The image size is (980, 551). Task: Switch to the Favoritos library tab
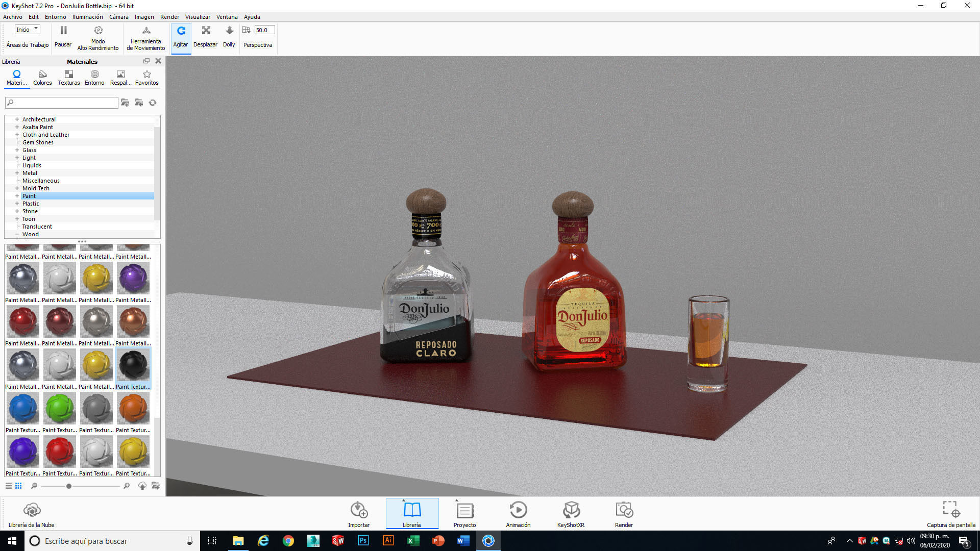point(147,78)
